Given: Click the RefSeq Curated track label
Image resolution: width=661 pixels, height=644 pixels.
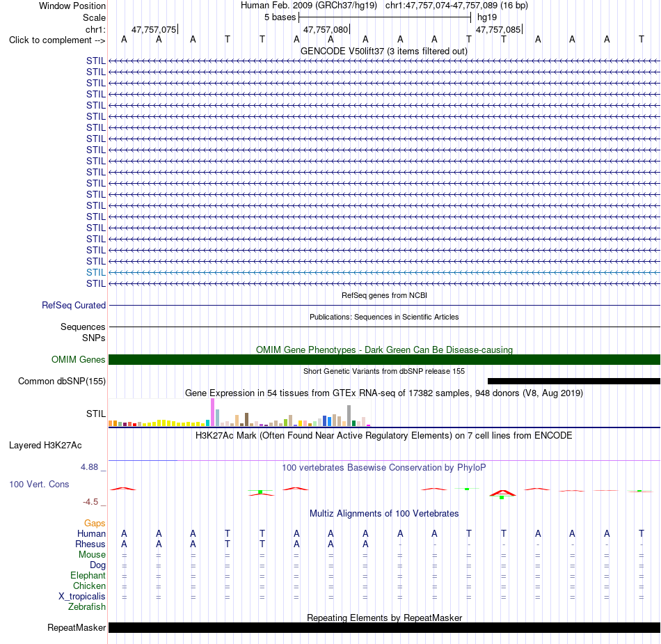Looking at the screenshot, I should point(73,305).
